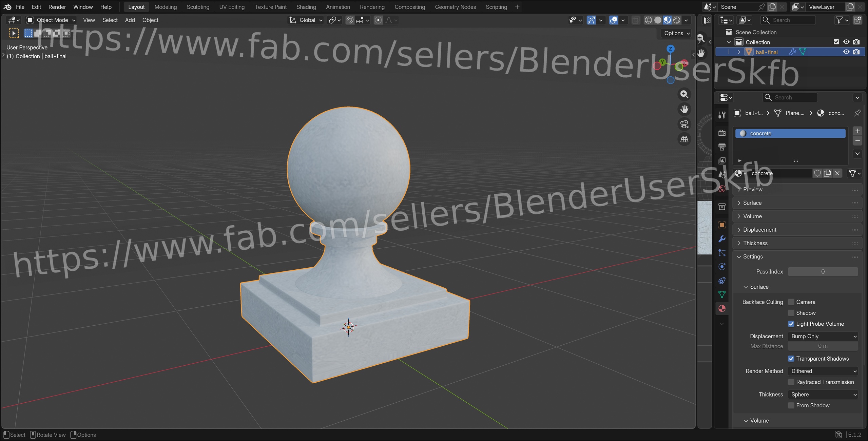Open the Render menu
This screenshot has height=441, width=868.
pos(57,7)
